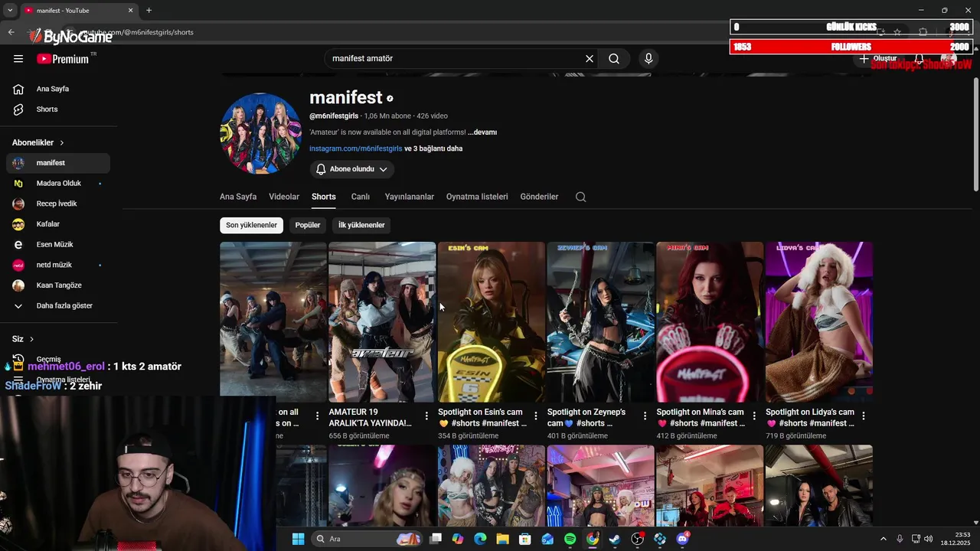Viewport: 980px width, 551px height.
Task: Open the Abonelikler section chevron
Action: click(x=62, y=143)
